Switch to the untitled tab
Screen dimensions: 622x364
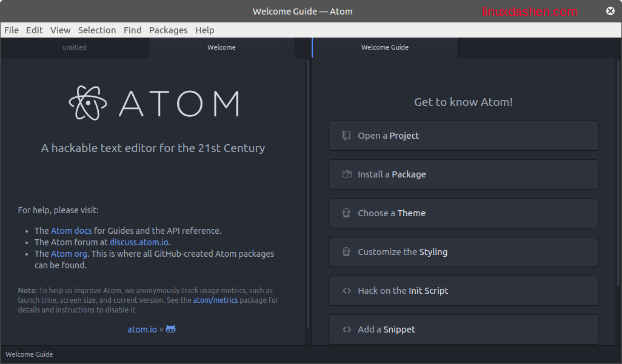point(75,47)
